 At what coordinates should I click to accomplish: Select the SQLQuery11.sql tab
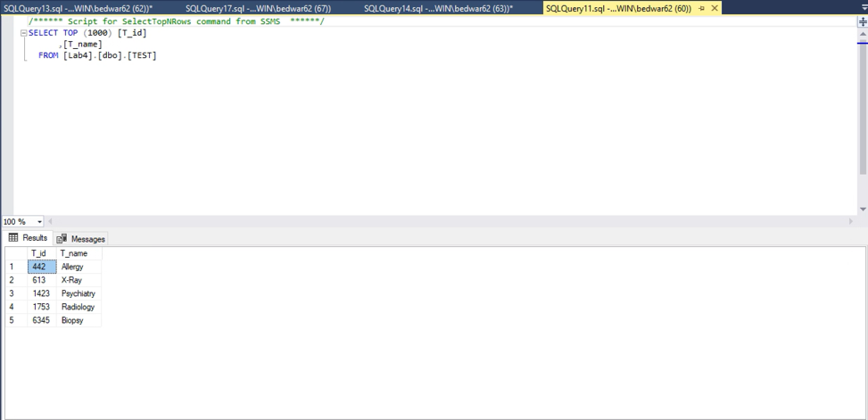pos(618,8)
